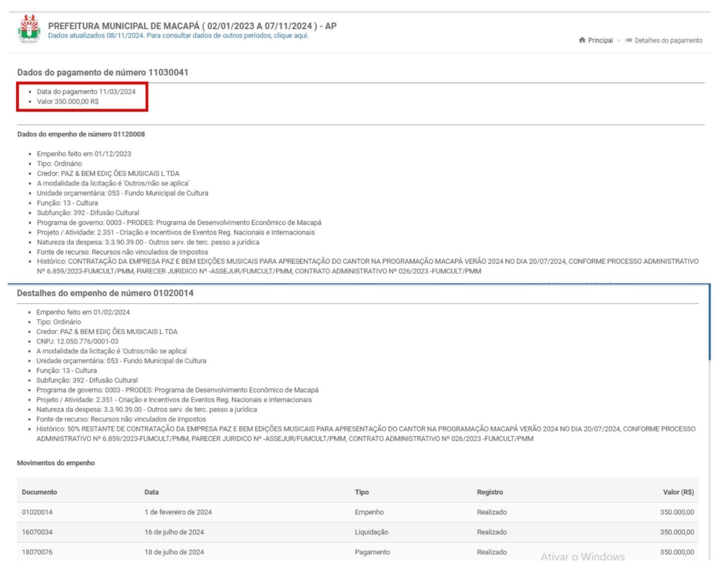The width and height of the screenshot is (728, 570).
Task: Click the Tipo column header
Action: 361,492
